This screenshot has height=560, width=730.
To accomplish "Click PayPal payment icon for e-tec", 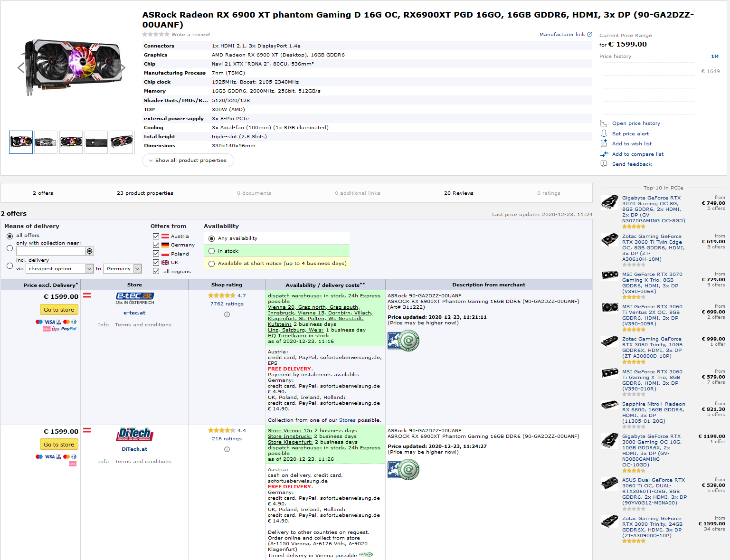I will click(x=69, y=329).
